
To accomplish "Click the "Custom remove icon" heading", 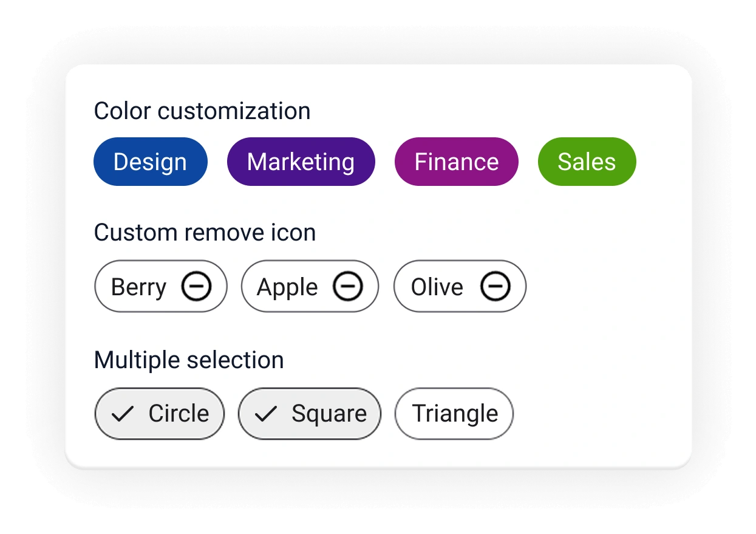I will pos(205,233).
